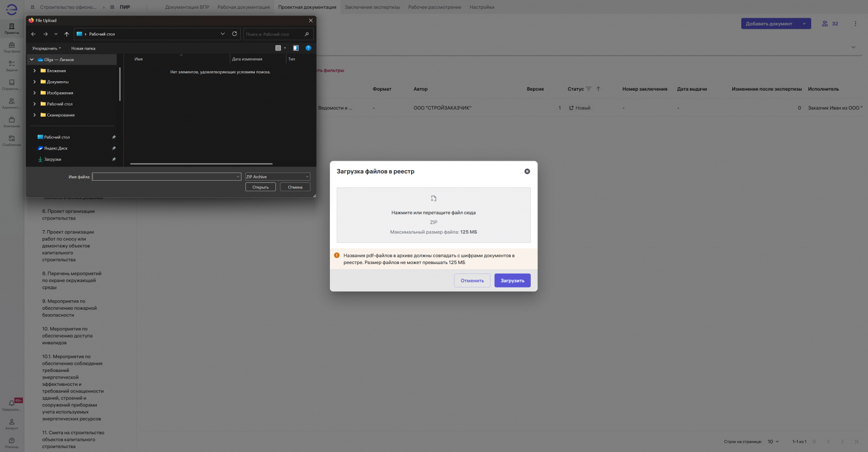Screen dimensions: 868x452
Task: Switch to Настройки tab
Action: (x=482, y=7)
